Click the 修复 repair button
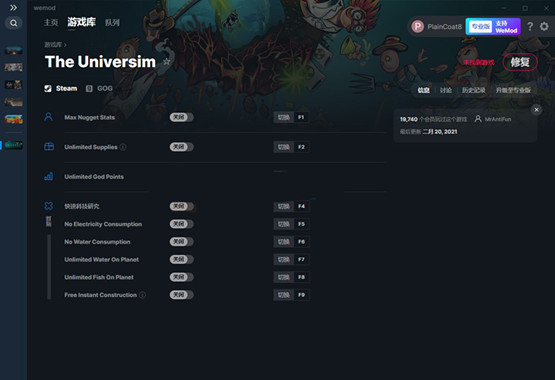 point(520,62)
